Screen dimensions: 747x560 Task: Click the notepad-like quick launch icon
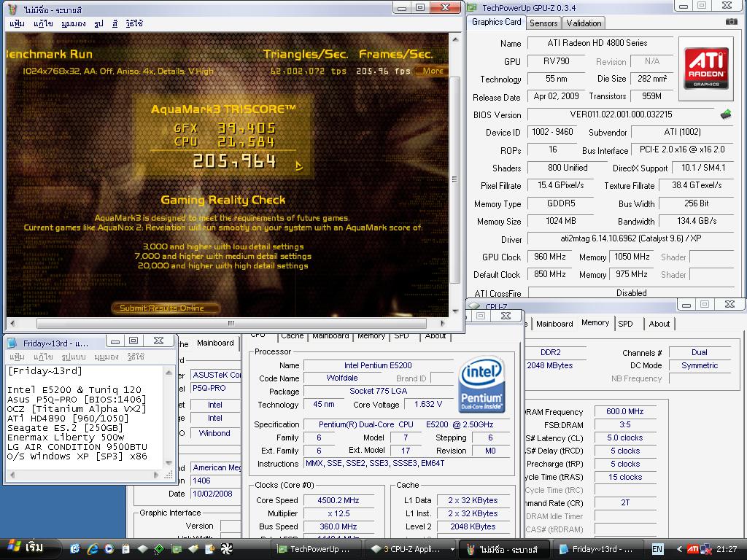click(125, 548)
